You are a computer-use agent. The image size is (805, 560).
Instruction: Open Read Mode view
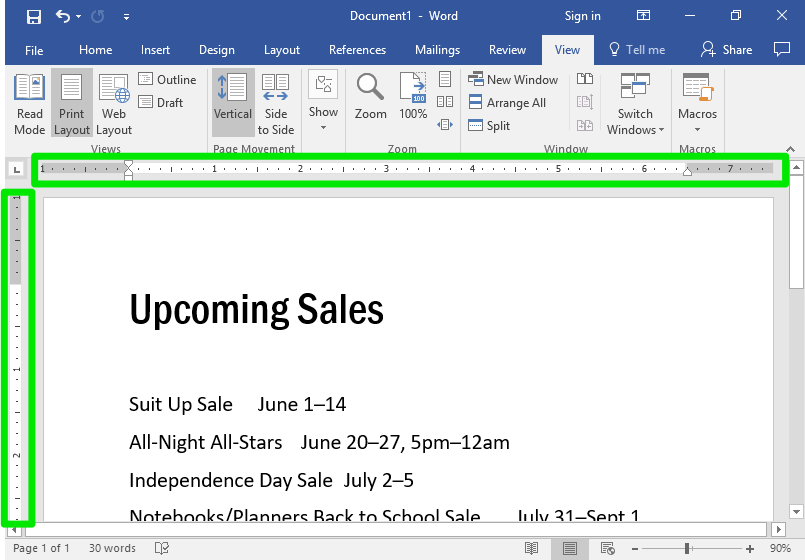pos(29,103)
